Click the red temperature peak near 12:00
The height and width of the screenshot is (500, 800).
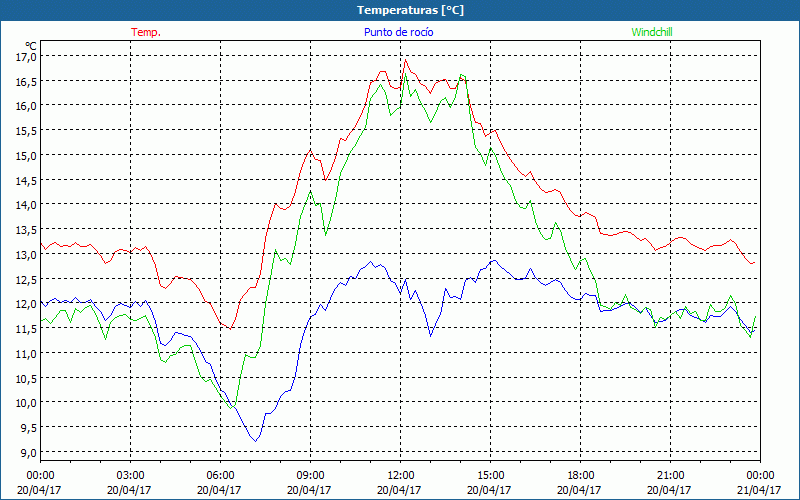point(406,60)
